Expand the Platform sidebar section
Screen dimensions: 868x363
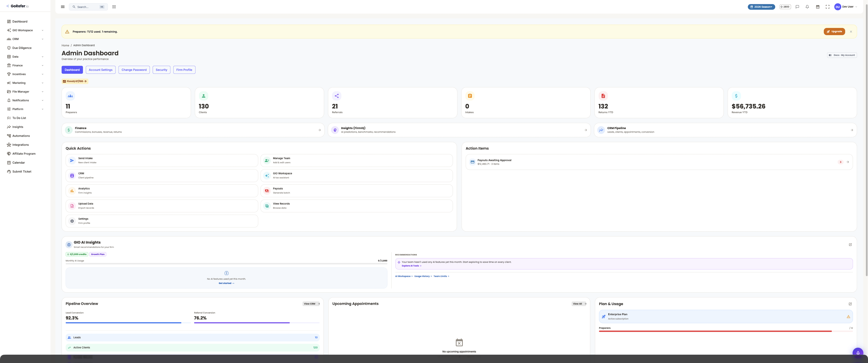point(25,109)
